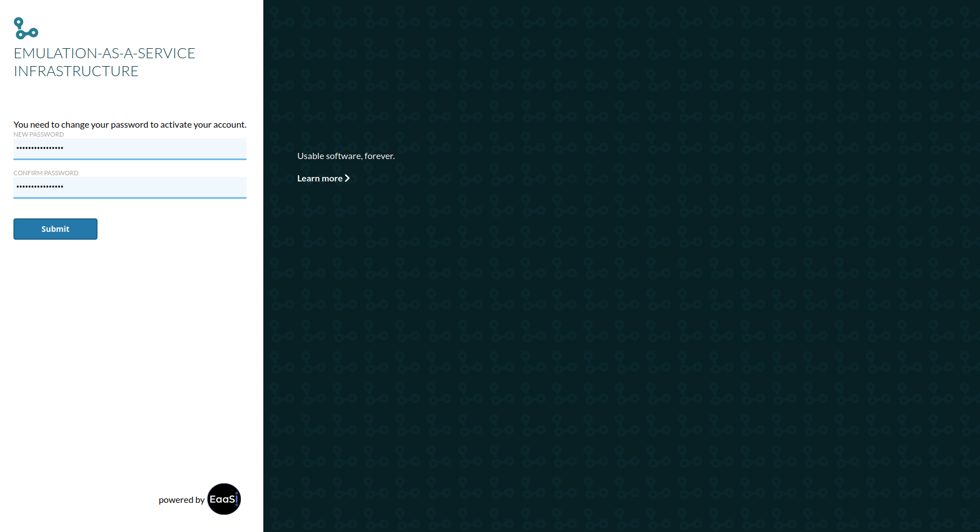Image resolution: width=980 pixels, height=532 pixels.
Task: Click the 'powered by' text
Action: click(x=182, y=500)
